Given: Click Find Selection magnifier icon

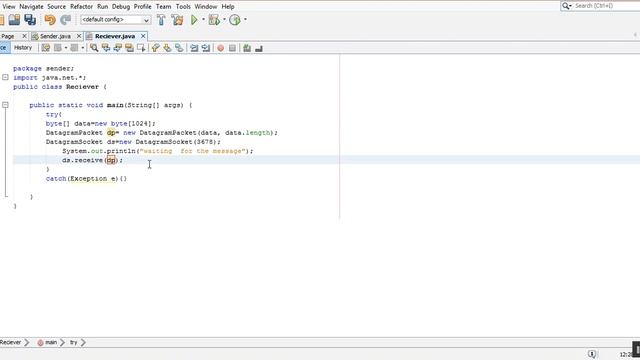Looking at the screenshot, I should (94, 48).
